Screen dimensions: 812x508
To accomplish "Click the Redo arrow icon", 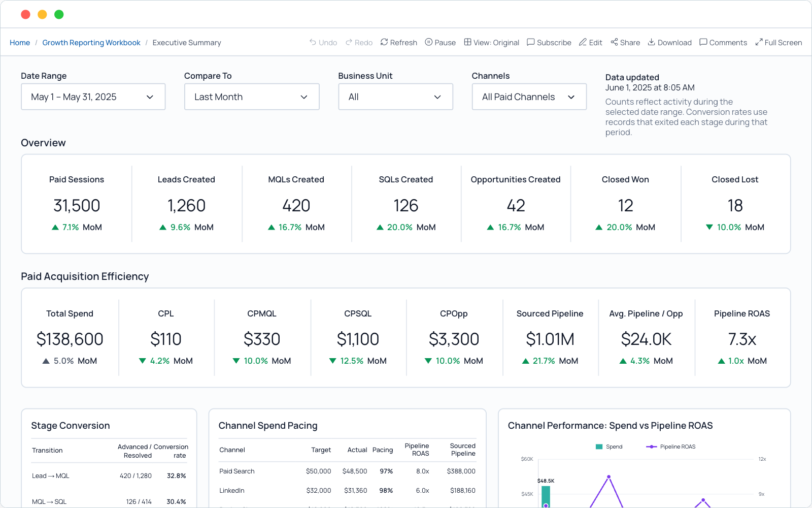I will click(x=349, y=42).
